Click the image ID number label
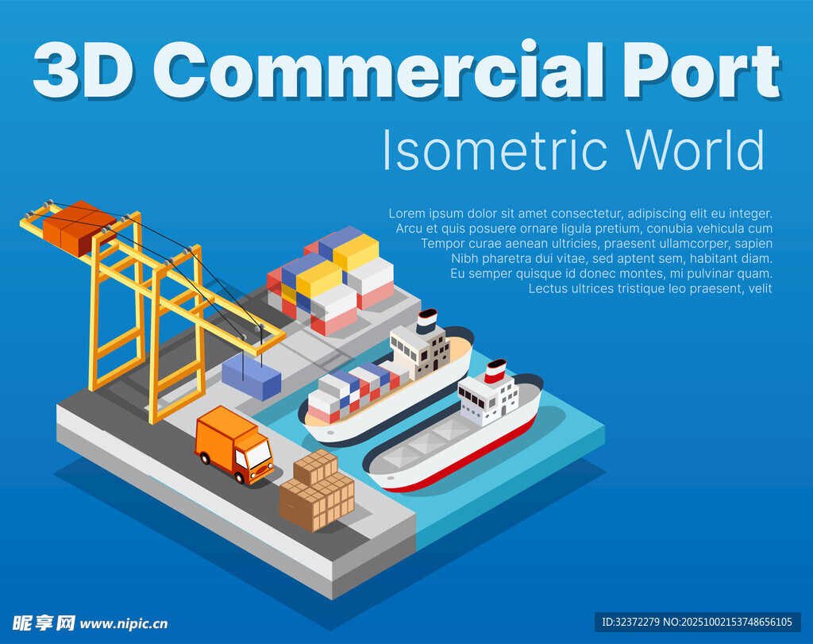Screen dimensions: 813x644 [x=697, y=622]
